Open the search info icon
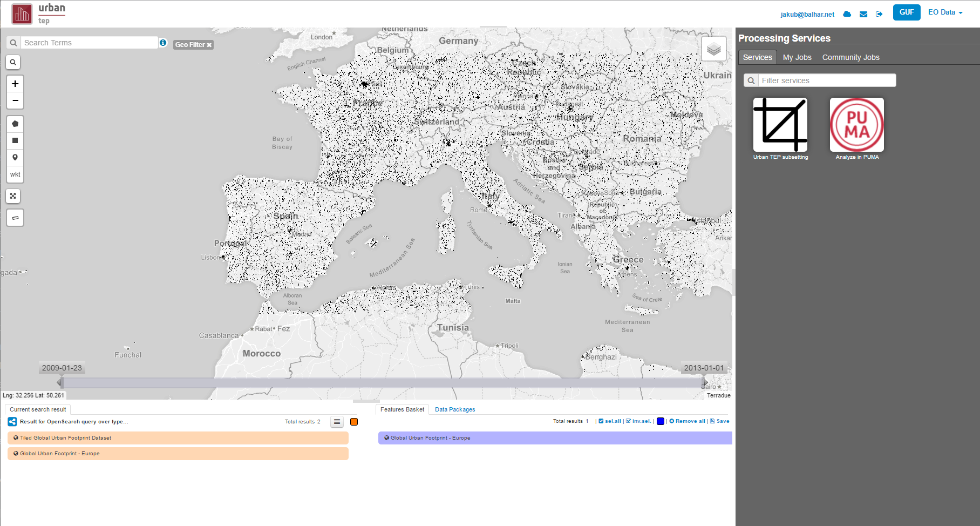Screen dimensions: 980x526 [163, 43]
